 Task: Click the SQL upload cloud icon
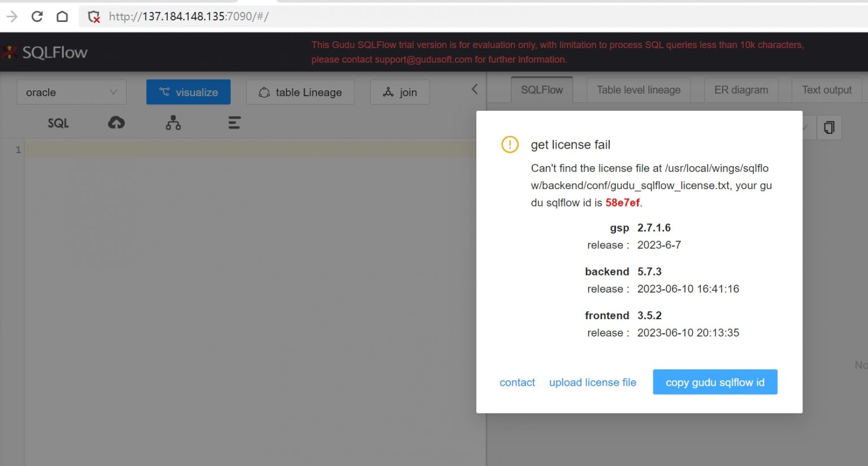click(116, 122)
